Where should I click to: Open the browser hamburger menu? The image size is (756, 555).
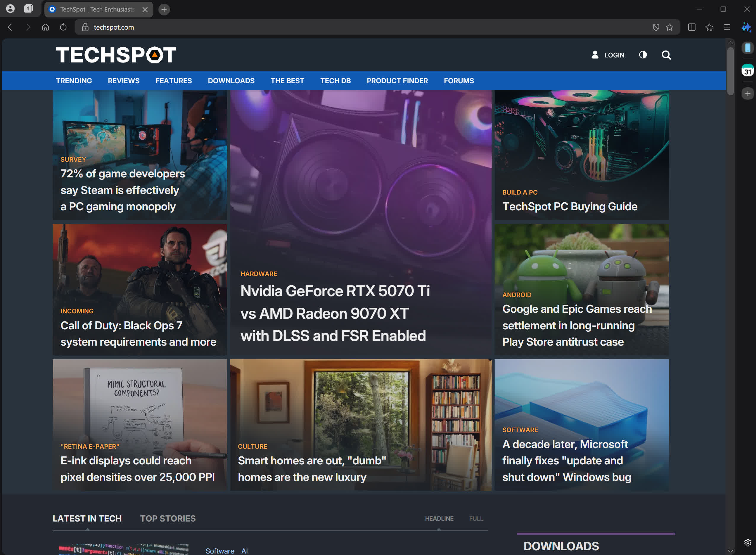pos(727,27)
